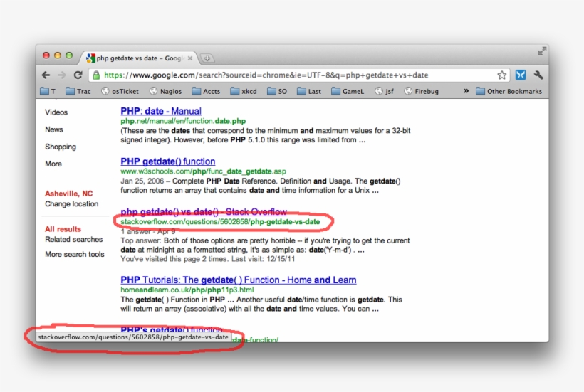Click the 'Asheville, NC' location
The height and width of the screenshot is (392, 584).
click(x=68, y=194)
